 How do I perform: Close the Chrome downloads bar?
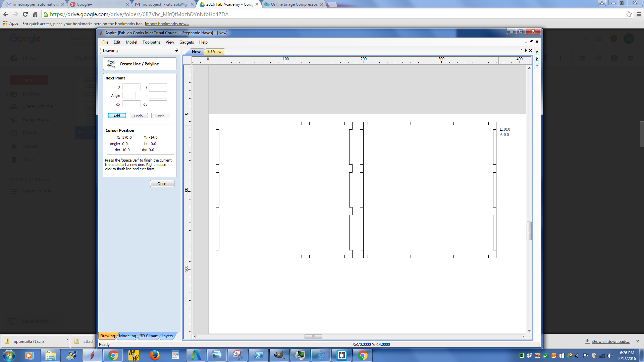point(638,341)
